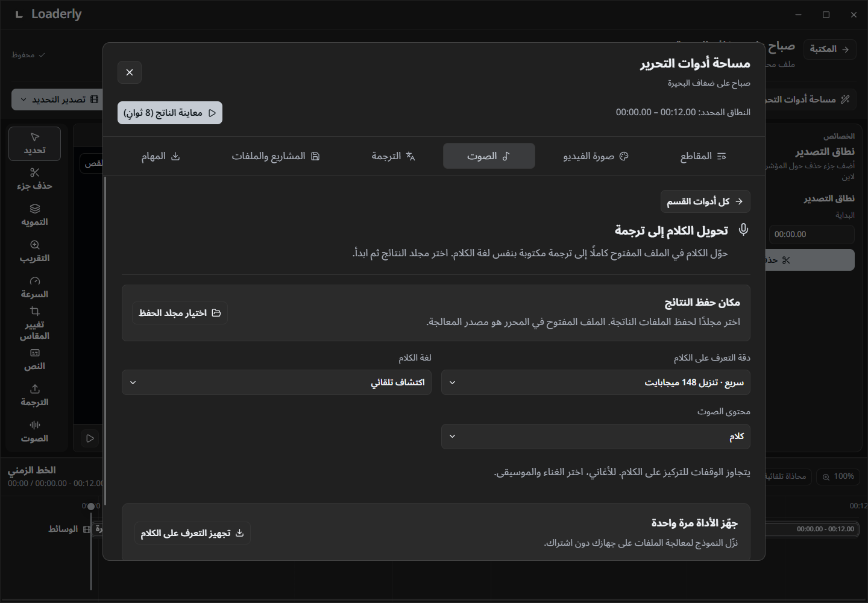Open the تصدير التحديد export dropdown

57,99
